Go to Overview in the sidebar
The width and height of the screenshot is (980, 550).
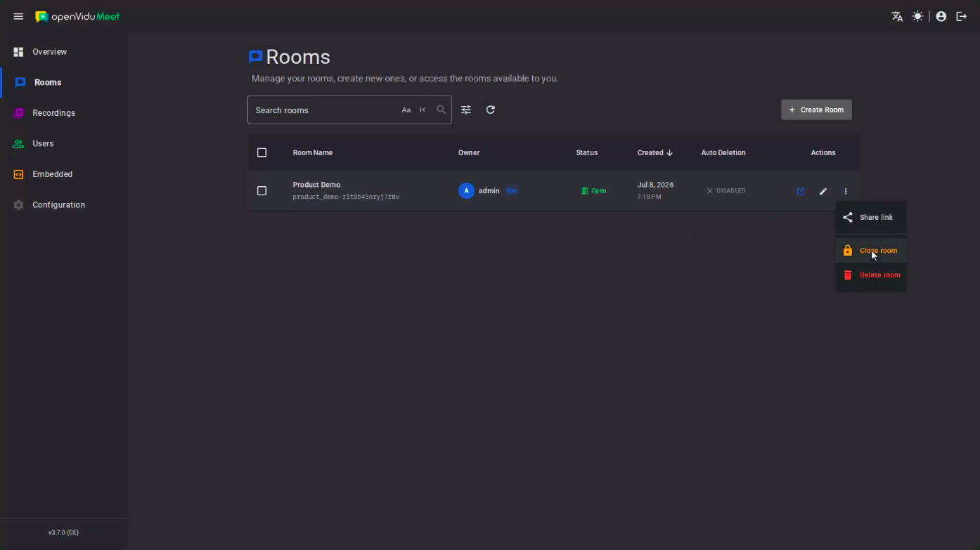[x=64, y=52]
